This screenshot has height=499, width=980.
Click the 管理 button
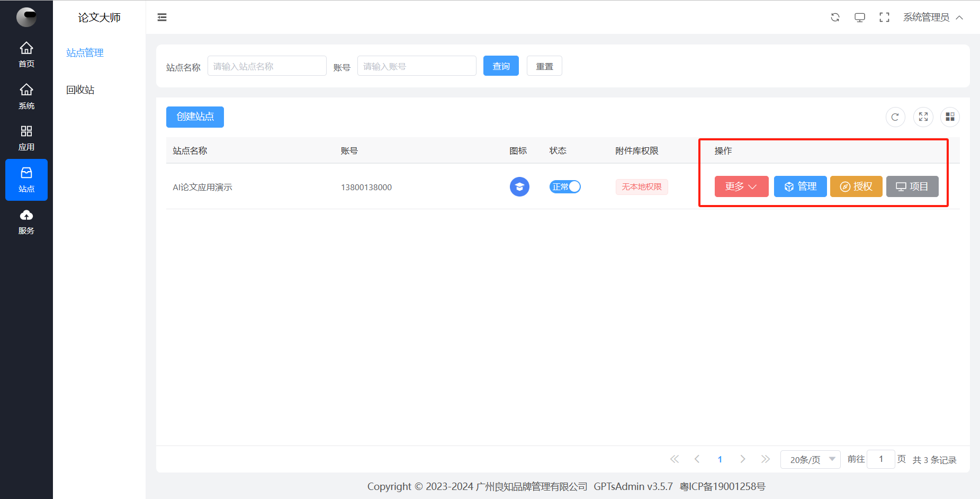pos(800,186)
